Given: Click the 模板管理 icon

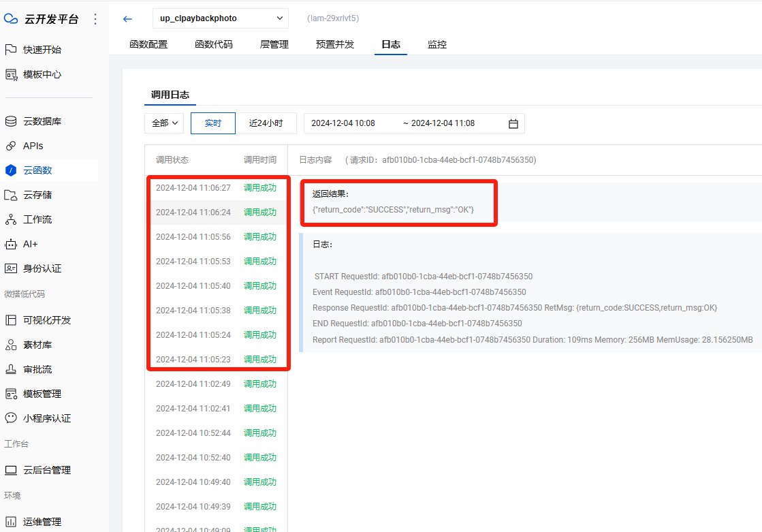Looking at the screenshot, I should pyautogui.click(x=11, y=394).
